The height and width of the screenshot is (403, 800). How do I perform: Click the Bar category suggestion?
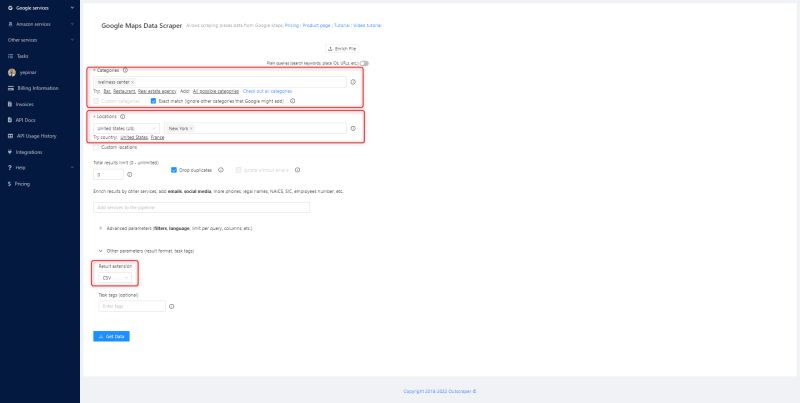tap(107, 91)
